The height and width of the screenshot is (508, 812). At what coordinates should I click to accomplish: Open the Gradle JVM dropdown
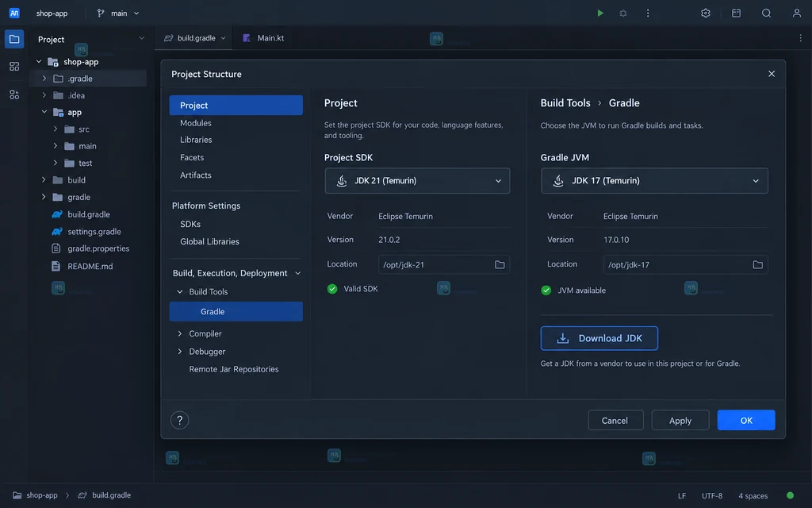[654, 180]
